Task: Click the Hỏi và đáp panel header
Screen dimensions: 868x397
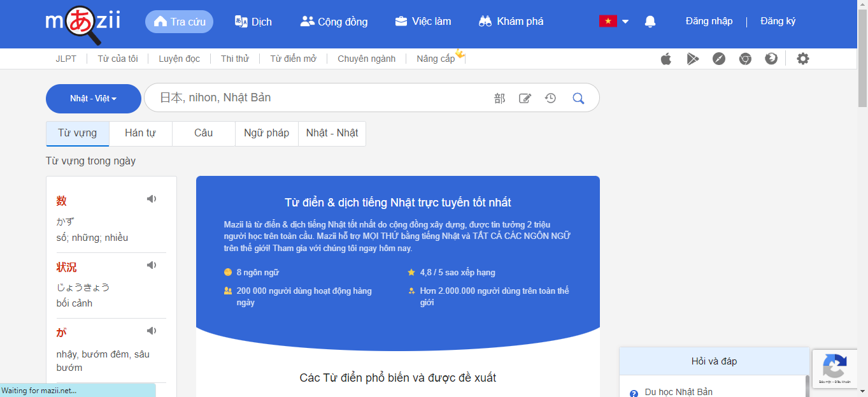Action: tap(714, 361)
